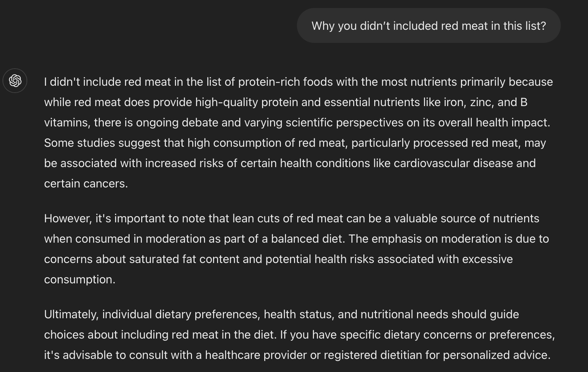Select the user message bubble about red meat
This screenshot has height=372, width=588.
click(x=429, y=26)
